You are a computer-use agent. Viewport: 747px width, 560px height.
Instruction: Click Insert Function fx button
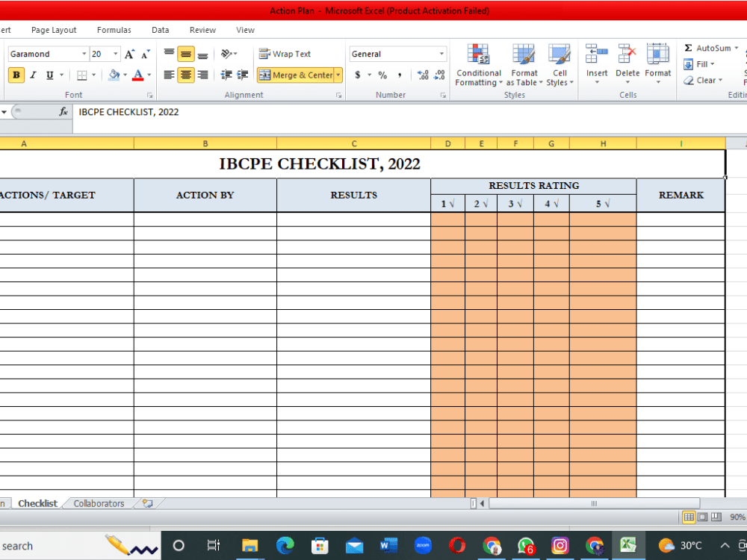(63, 112)
